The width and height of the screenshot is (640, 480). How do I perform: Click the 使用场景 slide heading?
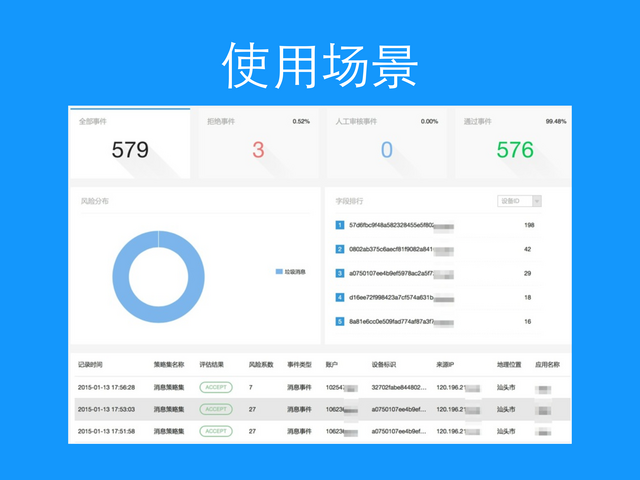[320, 65]
